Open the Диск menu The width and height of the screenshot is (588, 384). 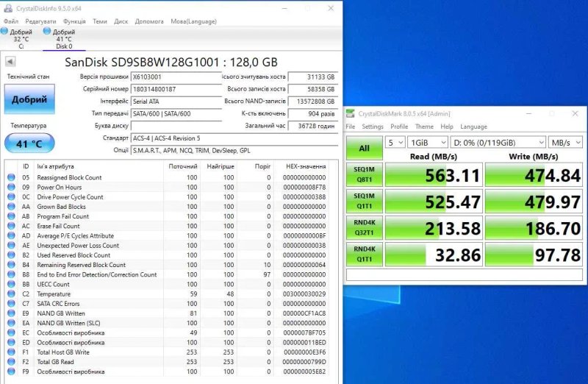[121, 21]
